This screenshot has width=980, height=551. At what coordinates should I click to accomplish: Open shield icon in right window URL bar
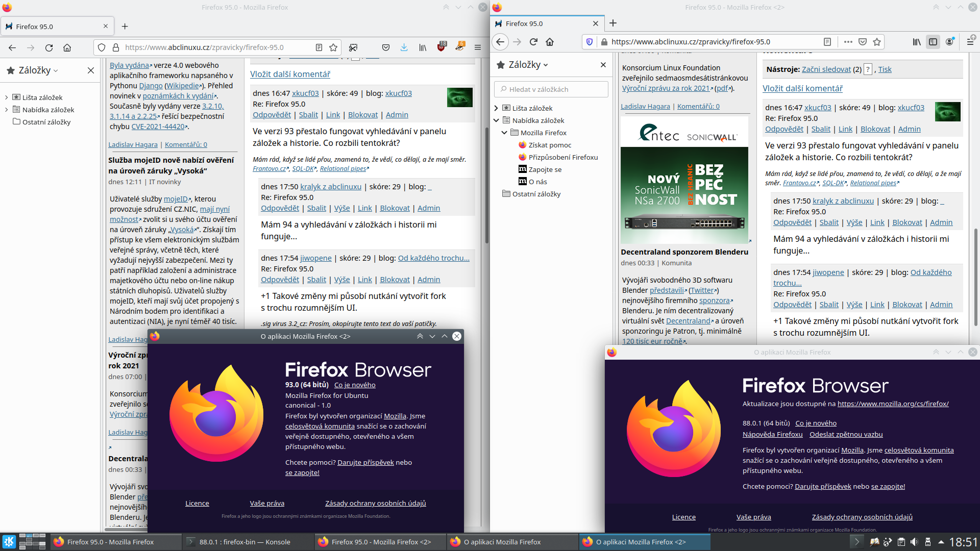590,42
